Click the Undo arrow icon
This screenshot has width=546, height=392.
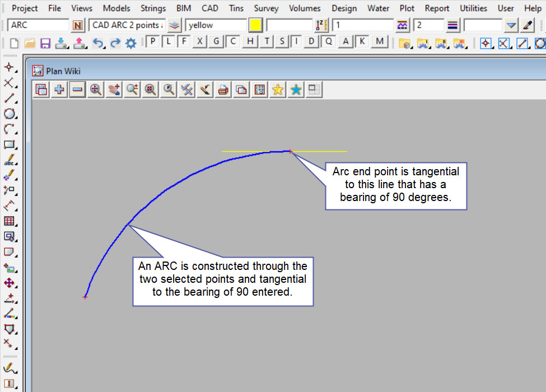pyautogui.click(x=99, y=44)
